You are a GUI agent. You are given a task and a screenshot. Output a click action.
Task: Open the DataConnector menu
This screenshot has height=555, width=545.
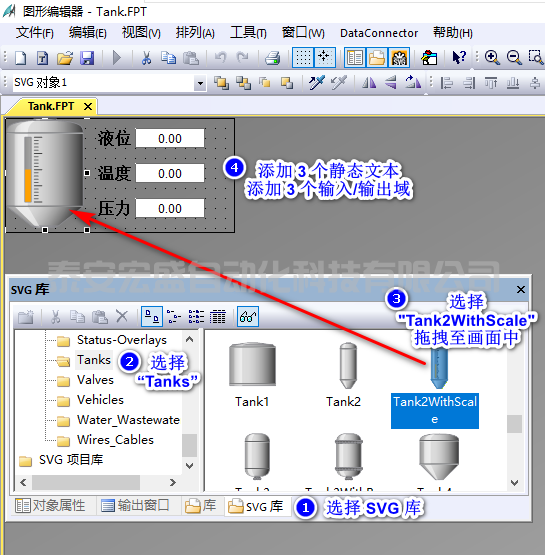pos(379,33)
